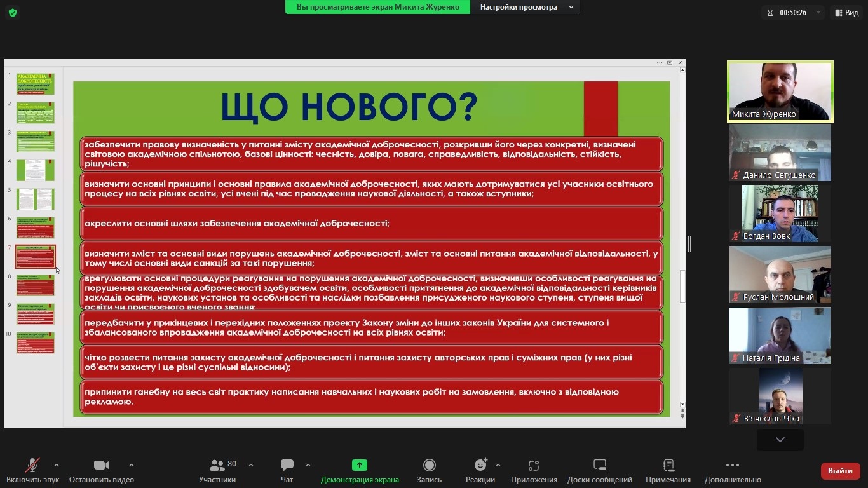Select slide 8 thumbnail in shared presentation
The height and width of the screenshot is (488, 868).
(35, 285)
